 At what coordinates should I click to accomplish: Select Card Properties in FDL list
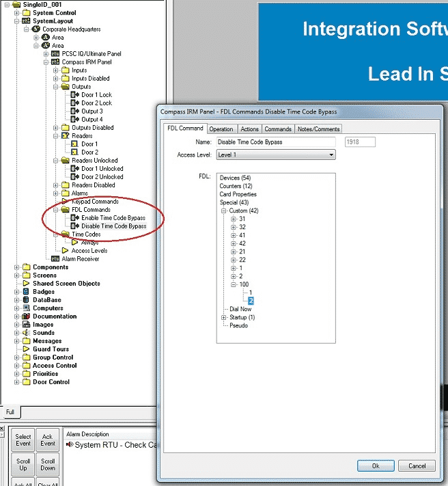(238, 194)
